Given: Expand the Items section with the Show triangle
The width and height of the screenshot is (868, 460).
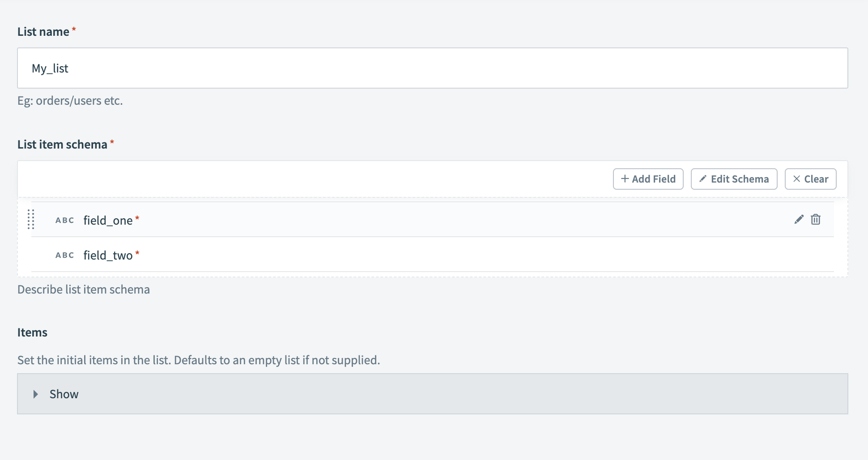Looking at the screenshot, I should [36, 394].
